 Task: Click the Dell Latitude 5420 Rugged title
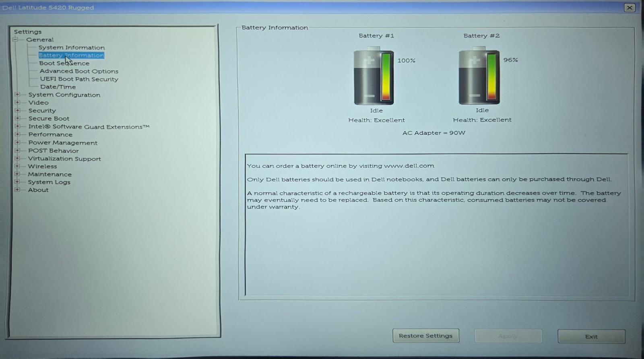[48, 7]
